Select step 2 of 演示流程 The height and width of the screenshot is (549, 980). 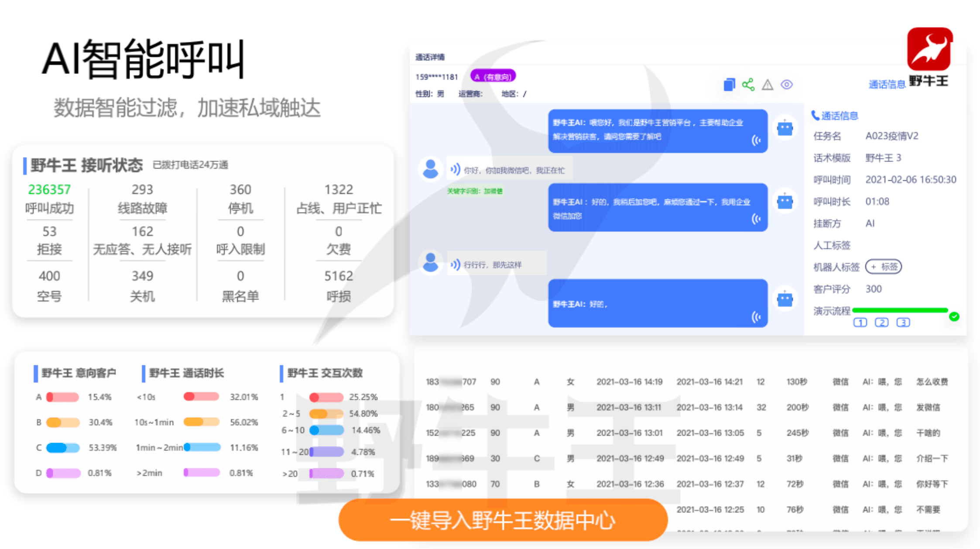pos(881,323)
